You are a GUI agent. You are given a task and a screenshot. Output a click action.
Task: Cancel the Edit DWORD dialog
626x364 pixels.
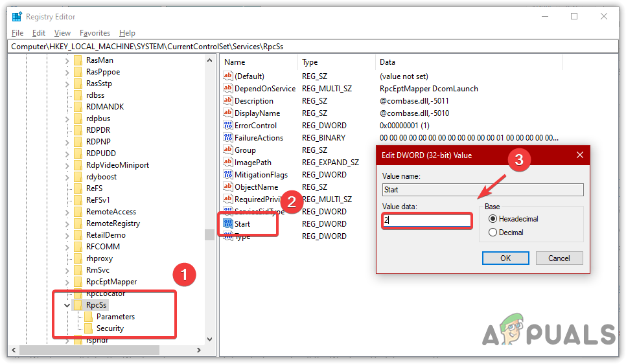click(559, 258)
